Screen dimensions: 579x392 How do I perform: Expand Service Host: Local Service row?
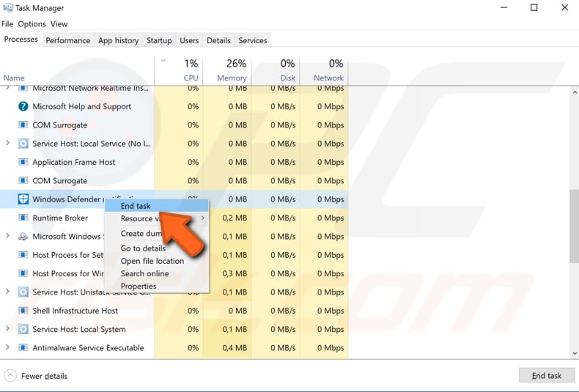[7, 143]
